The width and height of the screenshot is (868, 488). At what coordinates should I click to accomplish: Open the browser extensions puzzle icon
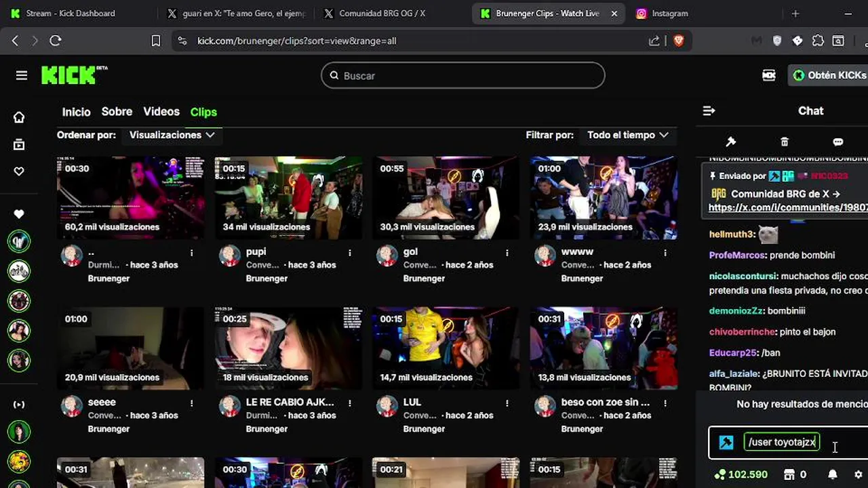(818, 41)
